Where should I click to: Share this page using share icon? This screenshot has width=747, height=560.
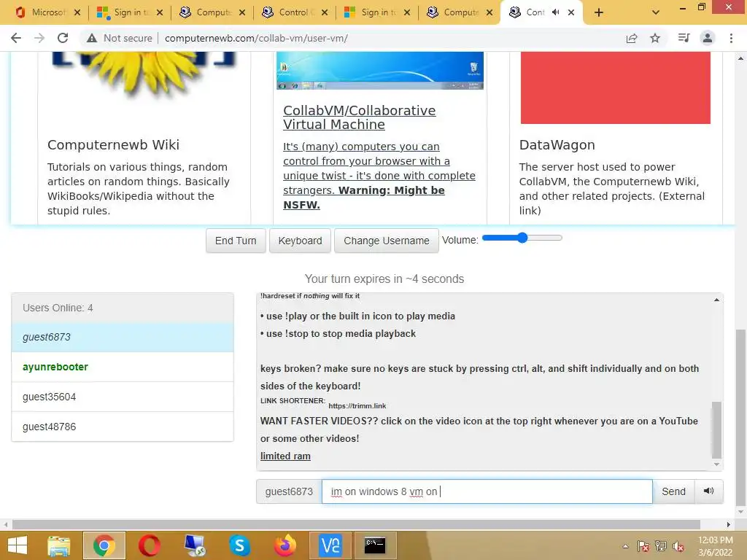coord(632,38)
